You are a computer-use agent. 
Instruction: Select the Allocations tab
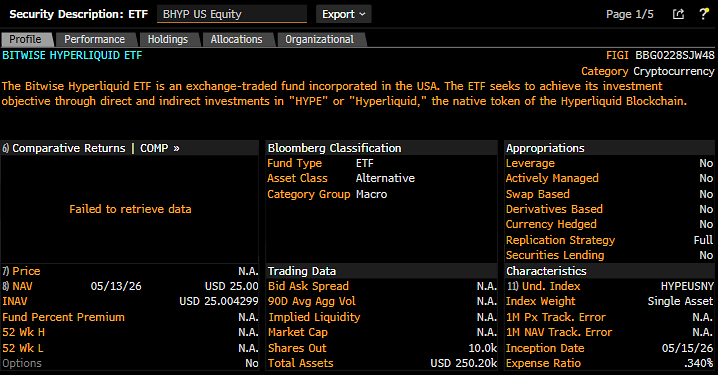(x=236, y=39)
